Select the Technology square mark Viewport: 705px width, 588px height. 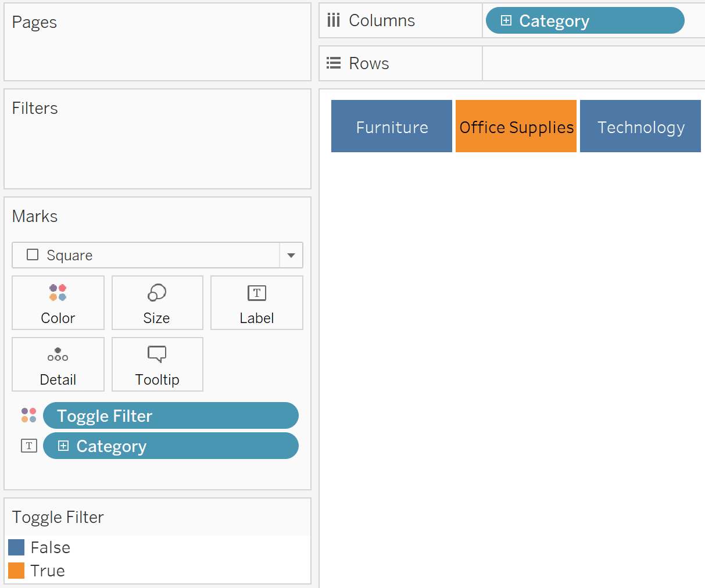click(640, 126)
